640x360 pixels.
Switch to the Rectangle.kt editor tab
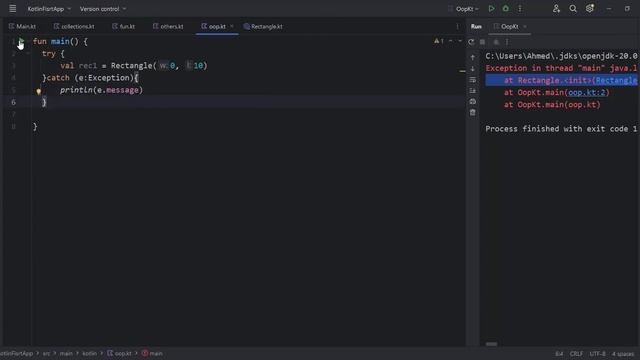(x=263, y=27)
